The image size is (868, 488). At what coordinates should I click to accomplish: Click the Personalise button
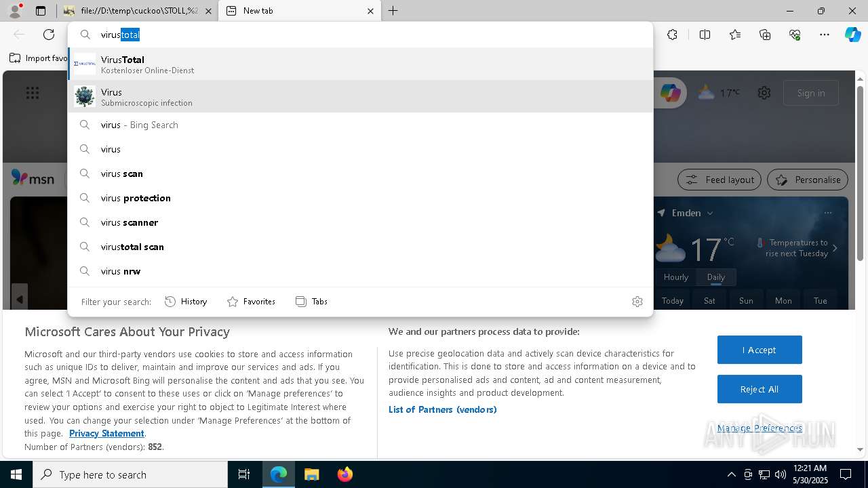tap(808, 180)
